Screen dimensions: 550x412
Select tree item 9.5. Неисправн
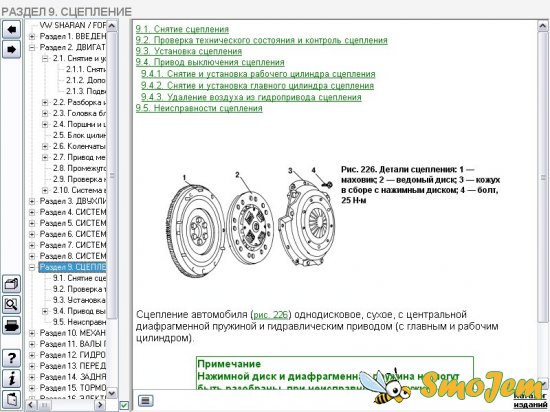click(79, 322)
